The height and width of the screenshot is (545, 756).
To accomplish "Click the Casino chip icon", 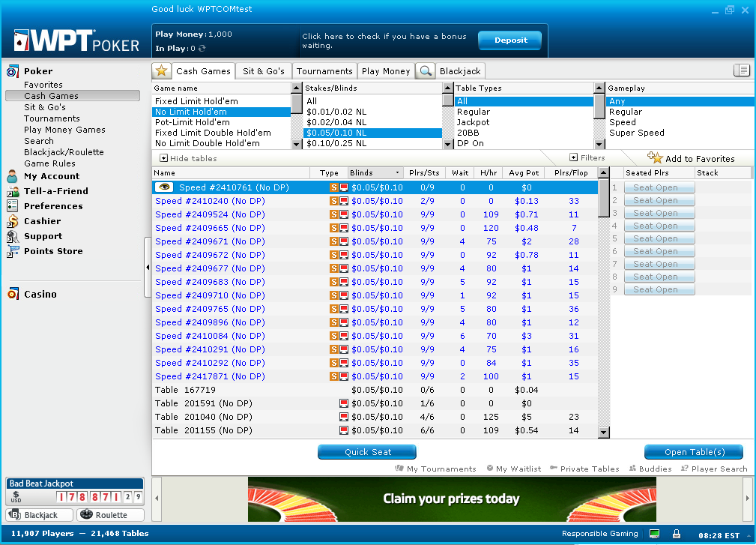I will coord(13,294).
